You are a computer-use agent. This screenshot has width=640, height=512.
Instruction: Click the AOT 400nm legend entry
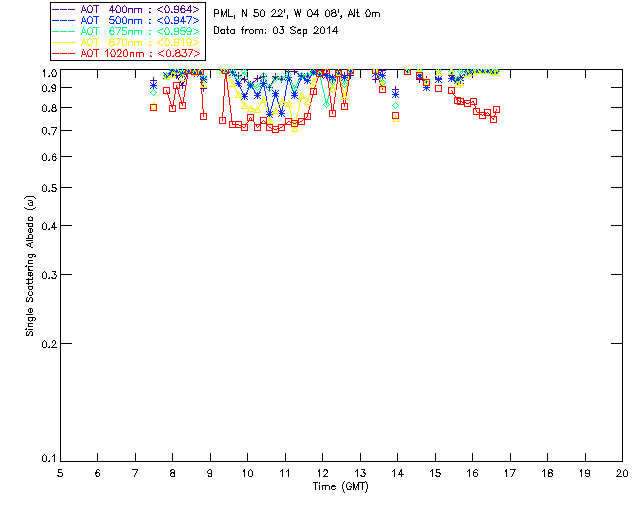pyautogui.click(x=126, y=9)
